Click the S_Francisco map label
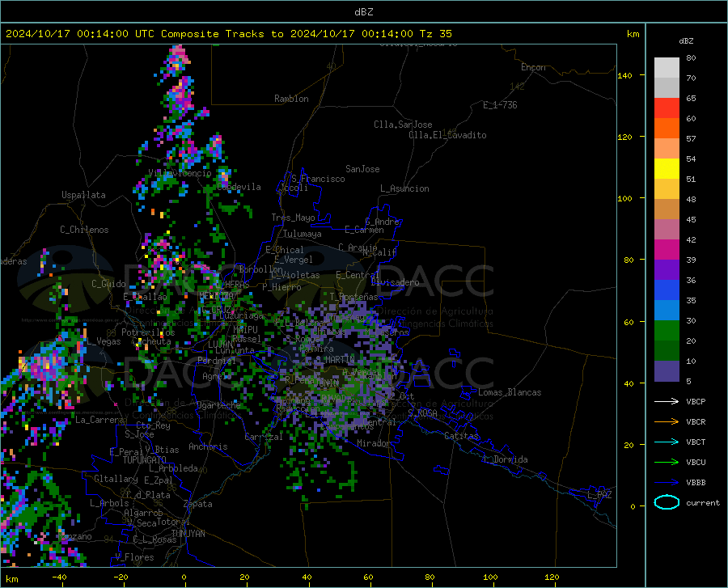This screenshot has height=588, width=728. (318, 179)
